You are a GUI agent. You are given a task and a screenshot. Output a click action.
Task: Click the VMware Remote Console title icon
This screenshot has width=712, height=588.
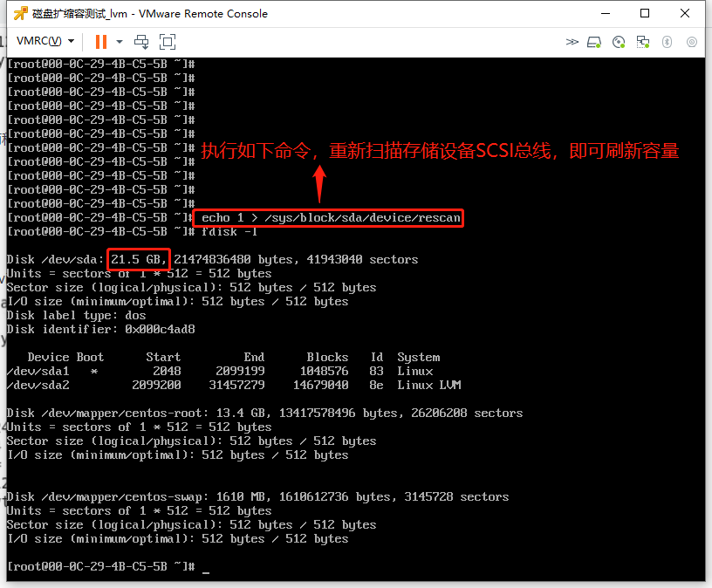coord(20,14)
